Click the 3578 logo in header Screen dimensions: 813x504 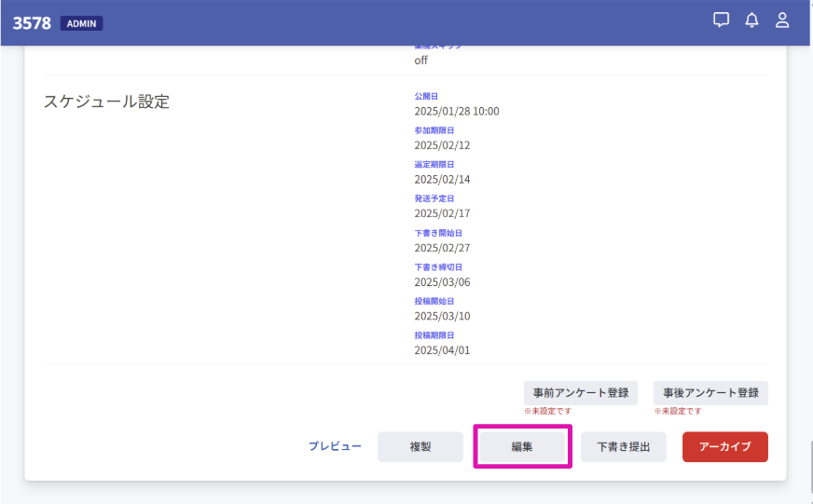pos(32,23)
